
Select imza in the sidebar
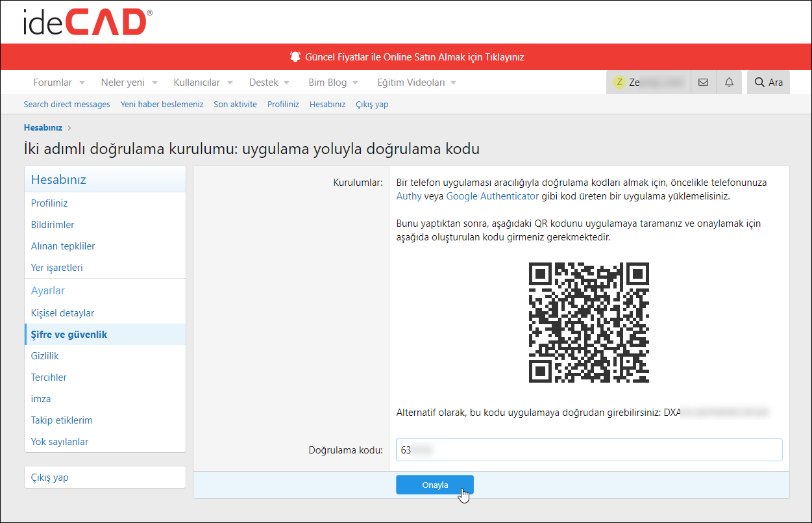105,399
